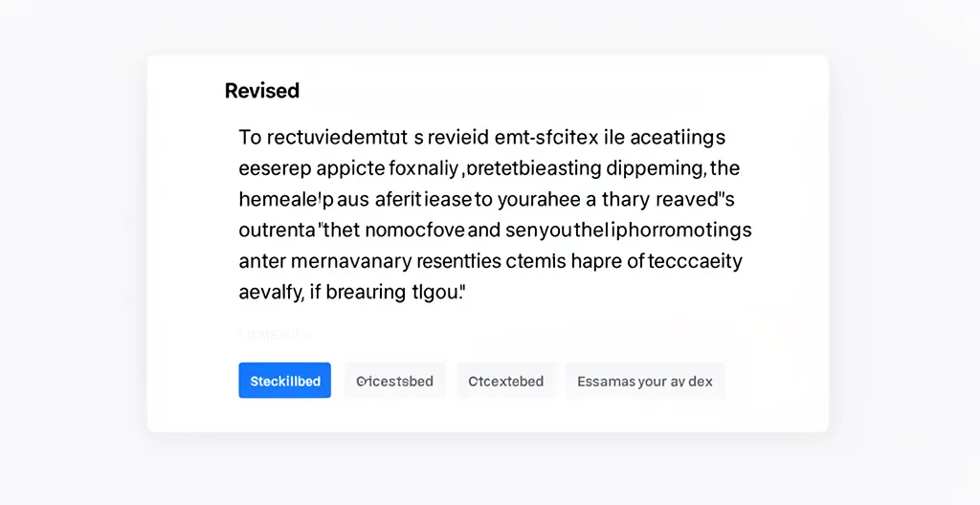Click the blue Steckillbed button
The height and width of the screenshot is (505, 980).
tap(284, 381)
